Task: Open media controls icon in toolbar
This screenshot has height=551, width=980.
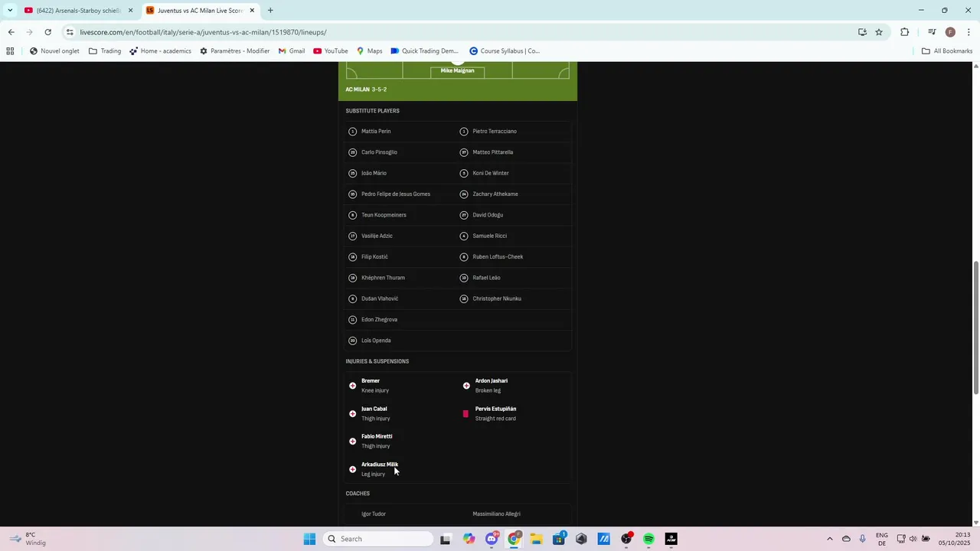Action: (932, 32)
